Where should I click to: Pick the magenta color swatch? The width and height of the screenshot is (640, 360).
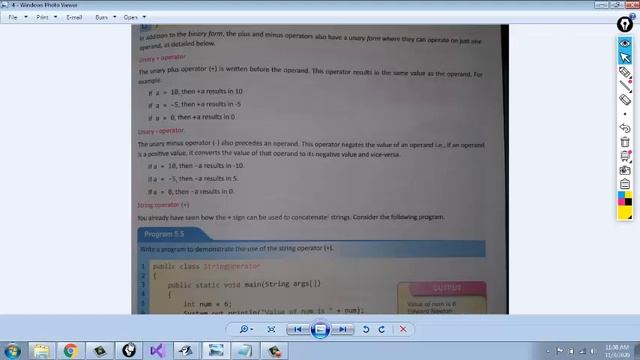[x=621, y=202]
